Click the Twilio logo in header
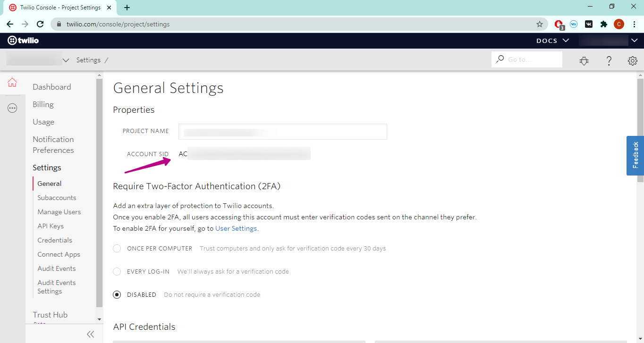This screenshot has width=644, height=343. [23, 41]
